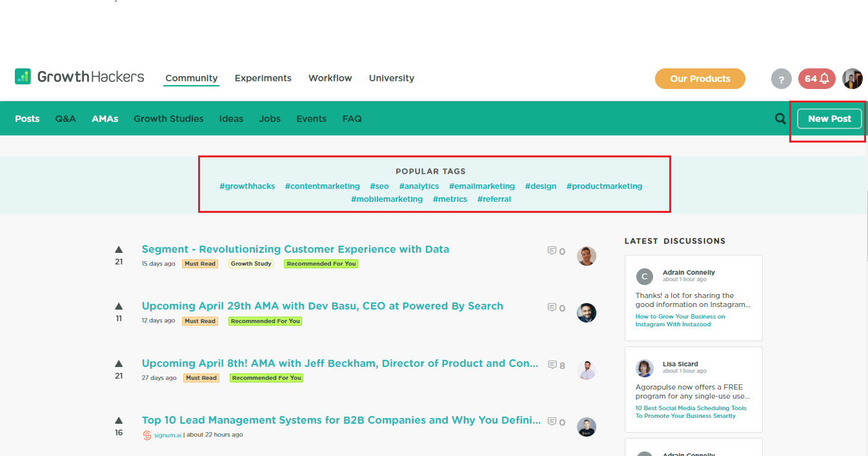Click the Adrain Connelly name in first discussion
This screenshot has width=868, height=456.
click(689, 273)
